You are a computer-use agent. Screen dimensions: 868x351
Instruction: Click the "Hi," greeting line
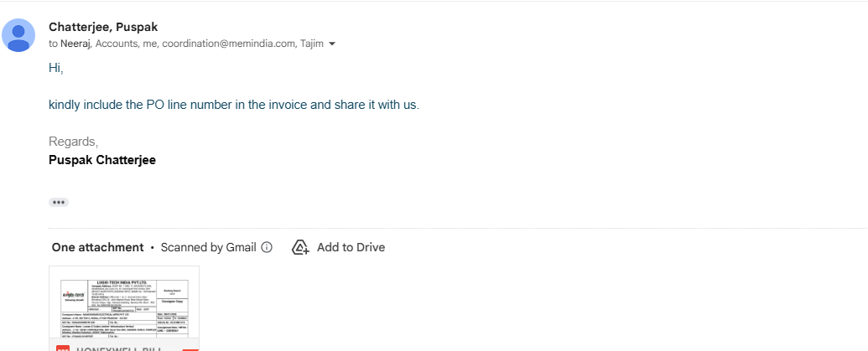click(x=56, y=68)
